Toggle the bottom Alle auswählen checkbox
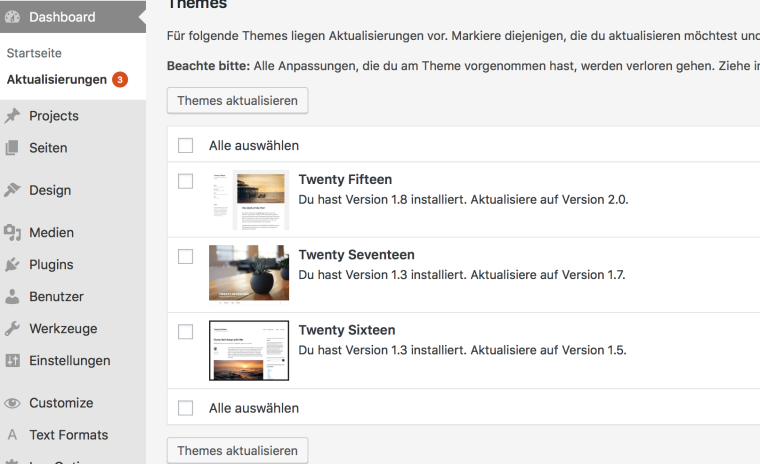Viewport: 760px width, 464px height. pyautogui.click(x=185, y=408)
